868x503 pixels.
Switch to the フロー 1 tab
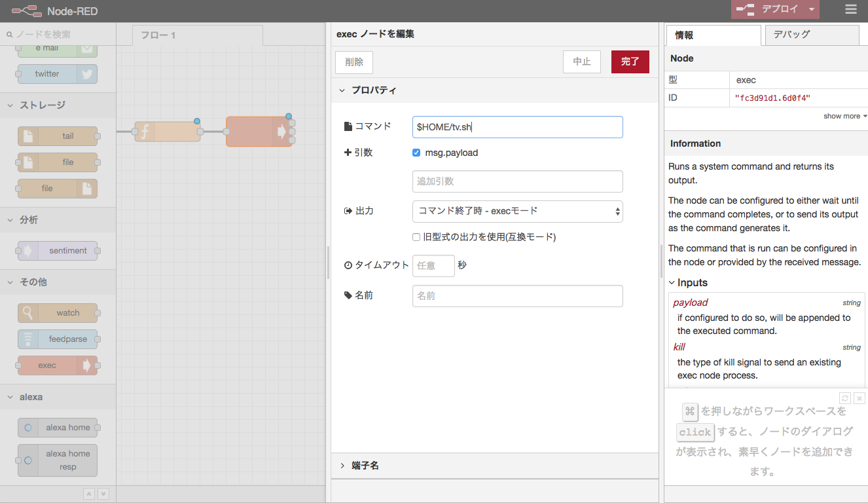click(x=197, y=35)
